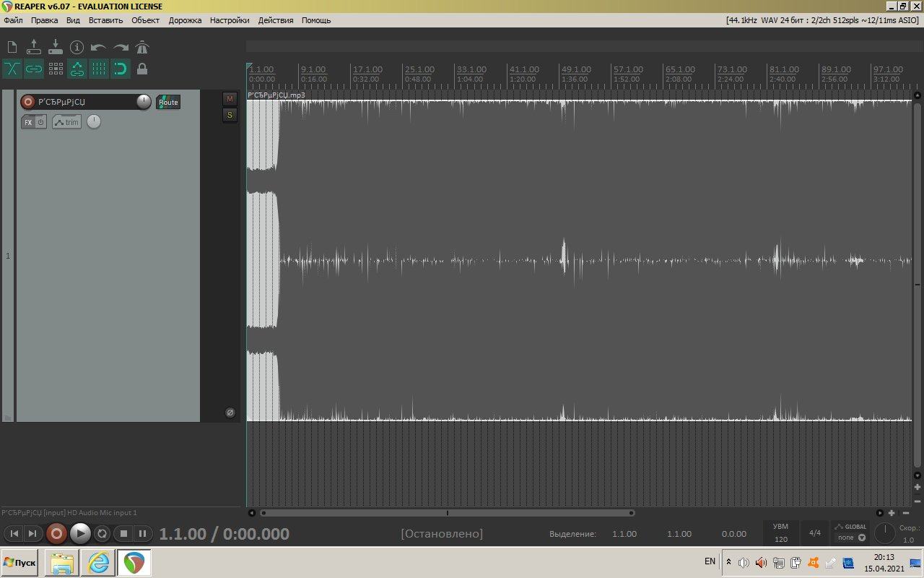Click the Undo arrow icon
Screen dimensions: 924x578
(99, 48)
